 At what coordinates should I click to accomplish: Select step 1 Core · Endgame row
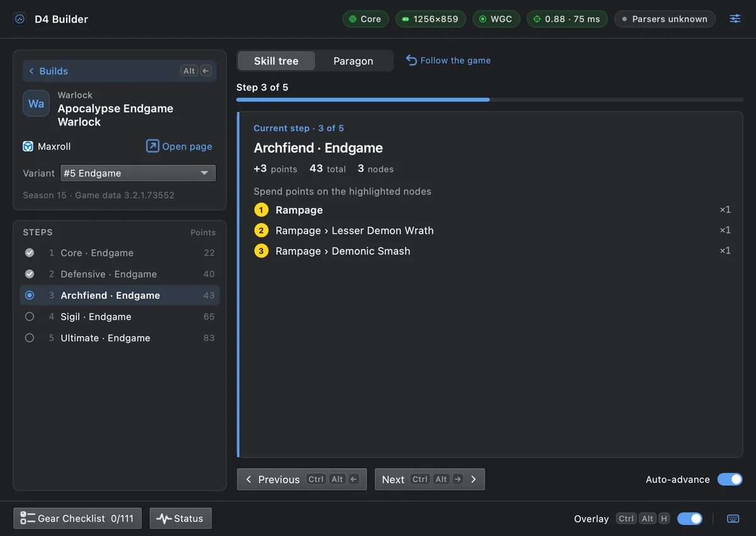point(120,253)
